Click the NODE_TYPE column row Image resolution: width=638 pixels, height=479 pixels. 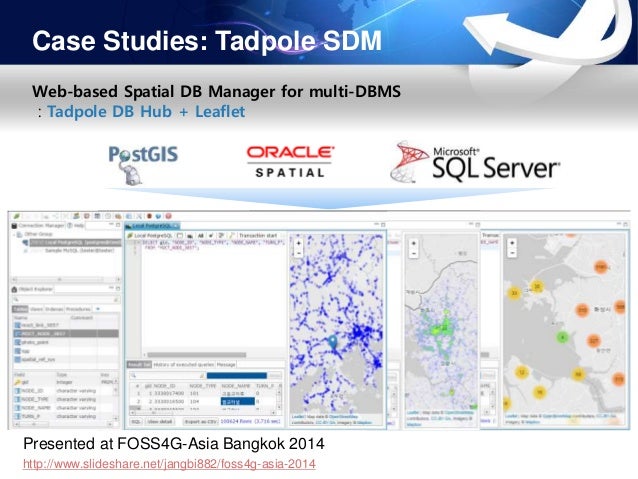(64, 399)
